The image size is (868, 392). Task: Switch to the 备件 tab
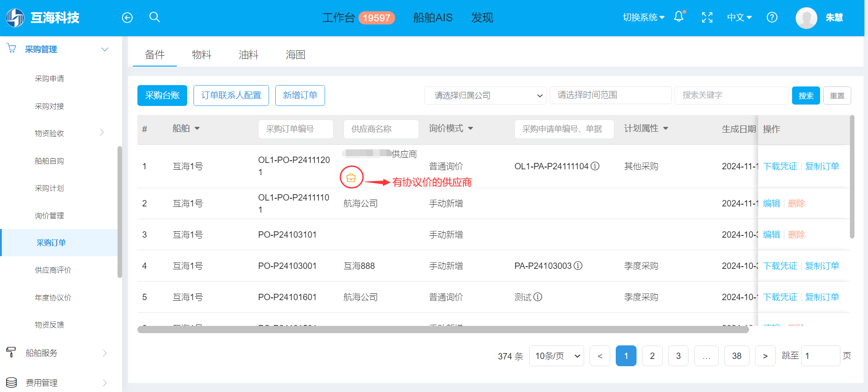tap(155, 55)
